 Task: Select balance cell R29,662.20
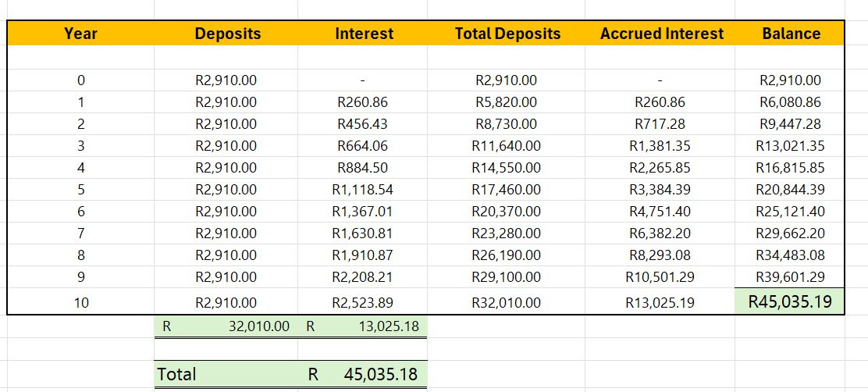[789, 233]
